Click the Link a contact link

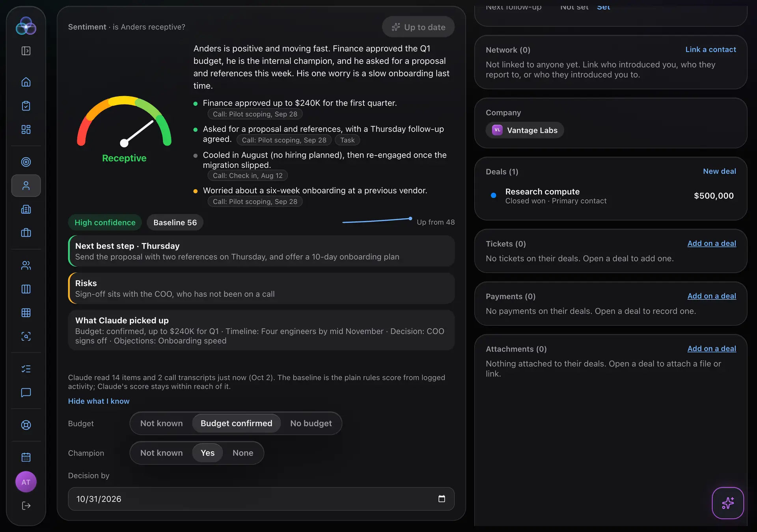click(710, 50)
